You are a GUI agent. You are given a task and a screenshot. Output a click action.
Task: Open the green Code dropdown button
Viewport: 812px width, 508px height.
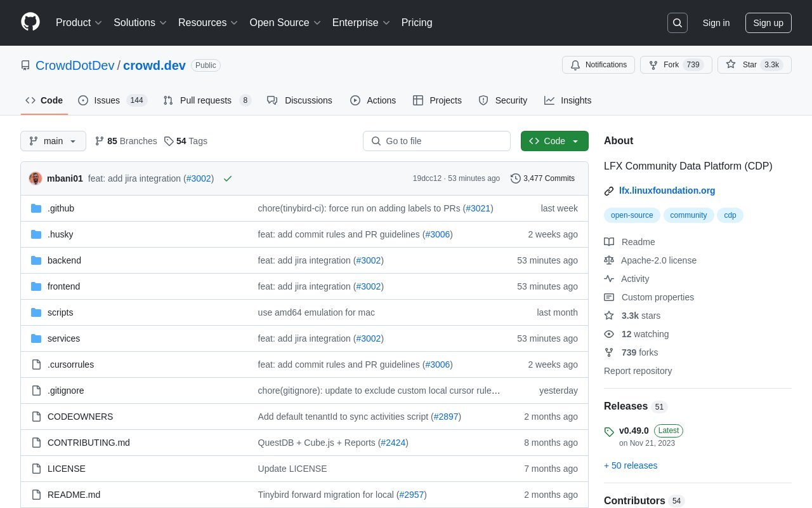[554, 141]
